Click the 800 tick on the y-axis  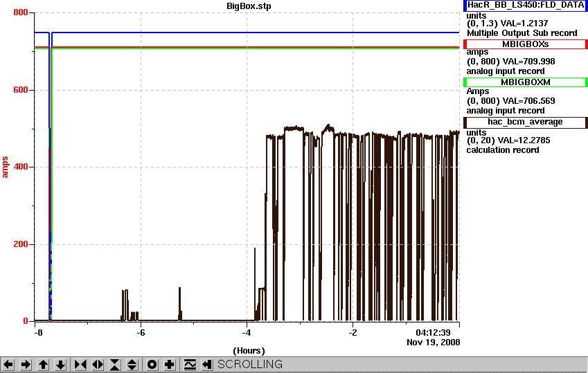21,12
